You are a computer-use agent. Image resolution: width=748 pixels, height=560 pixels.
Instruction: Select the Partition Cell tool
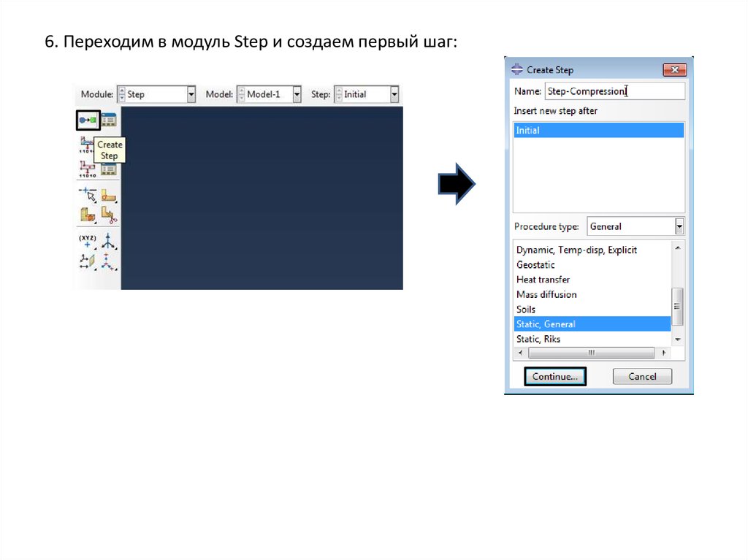pos(88,215)
